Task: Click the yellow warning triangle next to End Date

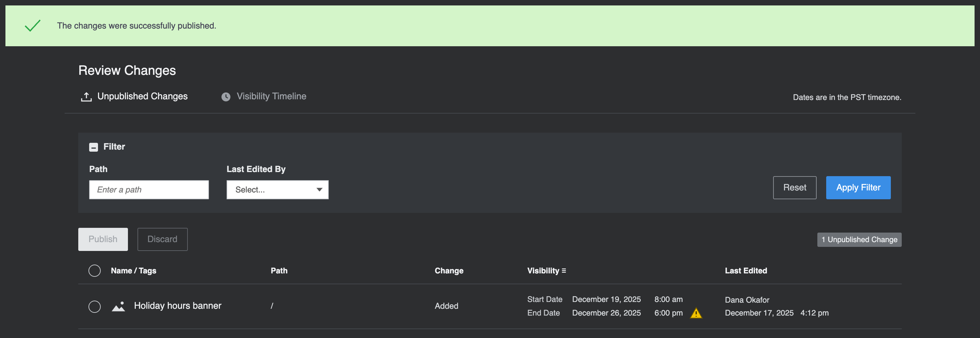Action: coord(696,313)
